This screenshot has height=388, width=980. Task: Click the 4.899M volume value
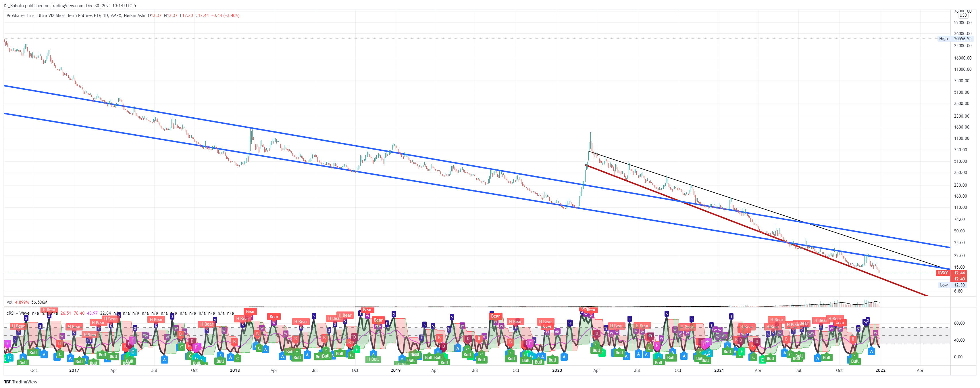pos(22,302)
